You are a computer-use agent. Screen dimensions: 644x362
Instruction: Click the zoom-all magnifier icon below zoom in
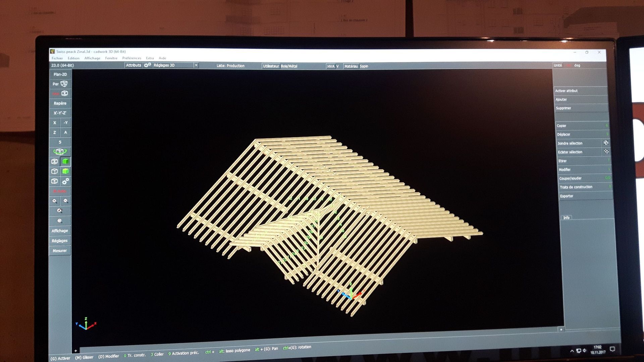pyautogui.click(x=60, y=211)
